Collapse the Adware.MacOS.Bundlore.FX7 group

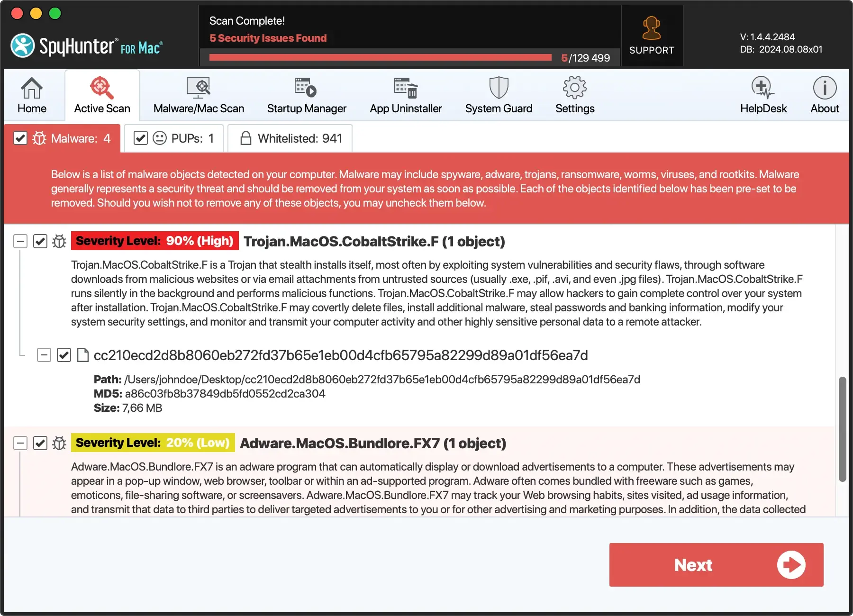coord(20,443)
